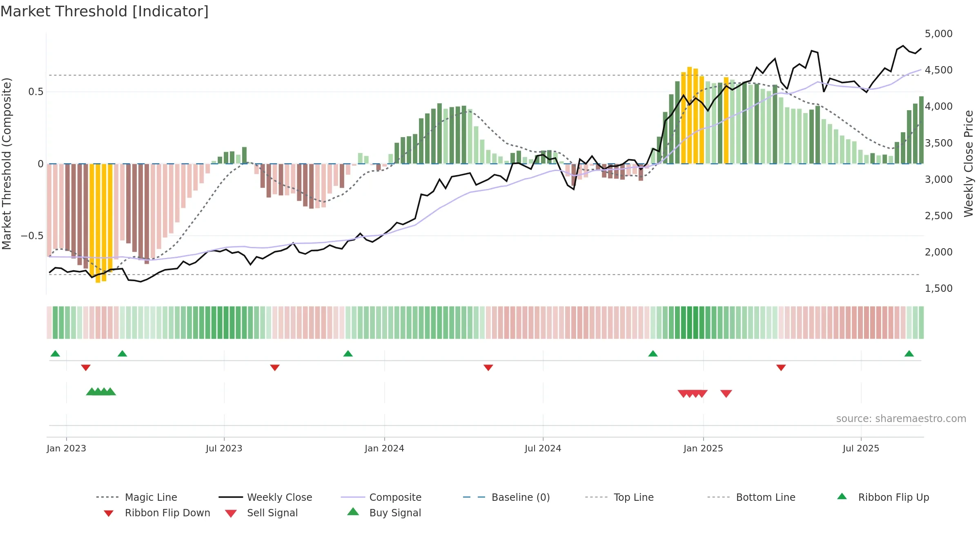Click the green Buy Signal legend triangle
The width and height of the screenshot is (980, 551).
pyautogui.click(x=353, y=511)
